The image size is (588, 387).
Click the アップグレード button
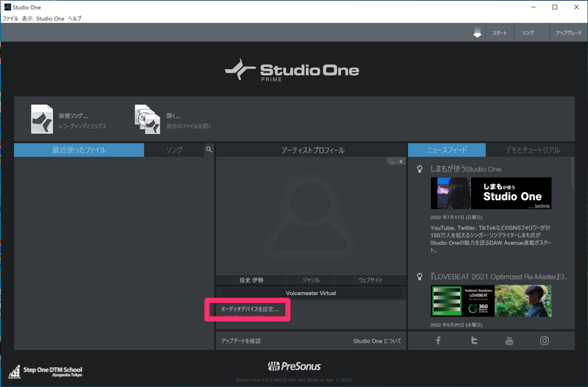568,33
